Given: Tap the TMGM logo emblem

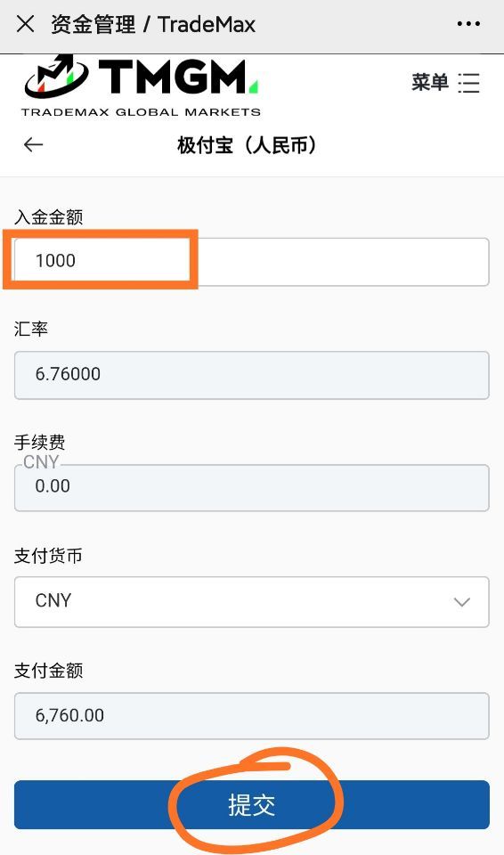Looking at the screenshot, I should (56, 77).
